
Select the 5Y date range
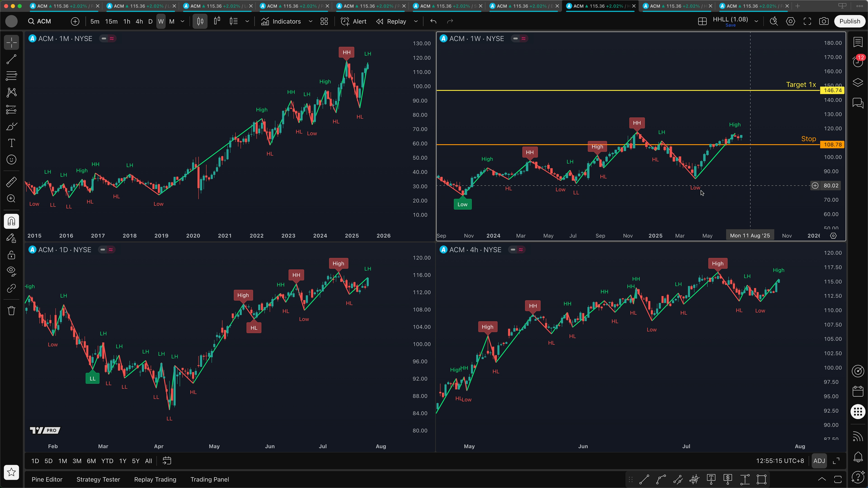tap(135, 461)
